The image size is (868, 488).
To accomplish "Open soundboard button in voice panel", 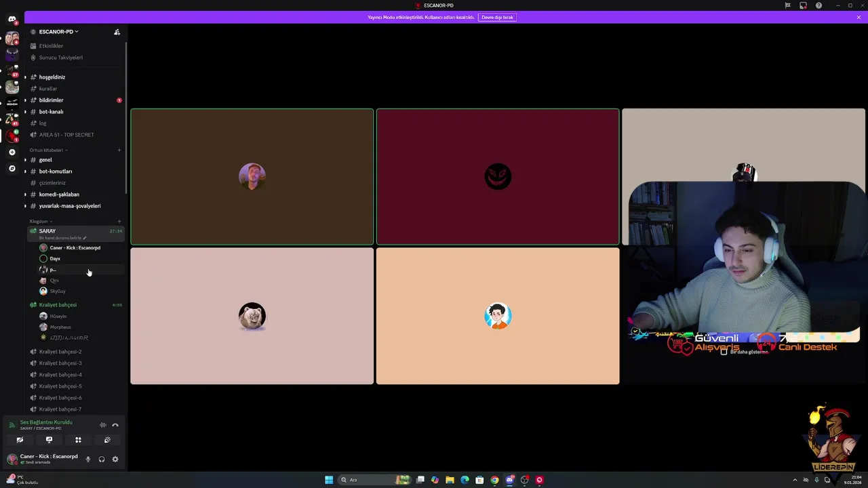I will pyautogui.click(x=107, y=440).
